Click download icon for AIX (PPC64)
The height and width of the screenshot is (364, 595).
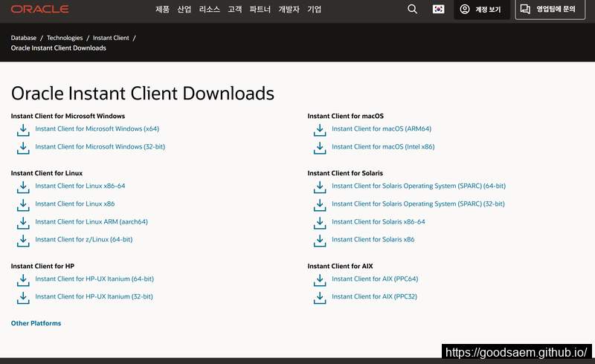(x=320, y=280)
